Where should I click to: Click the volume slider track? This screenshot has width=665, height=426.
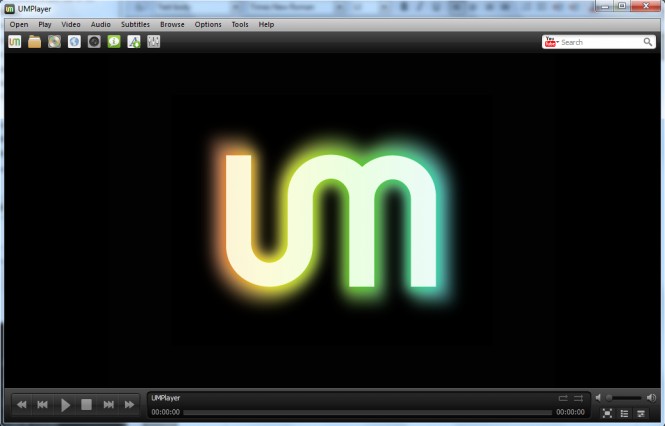(x=624, y=398)
